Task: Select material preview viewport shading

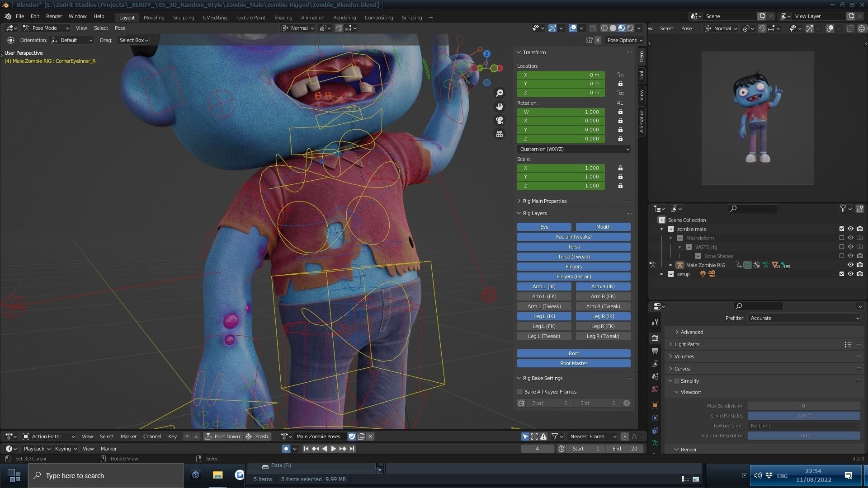Action: pos(622,28)
